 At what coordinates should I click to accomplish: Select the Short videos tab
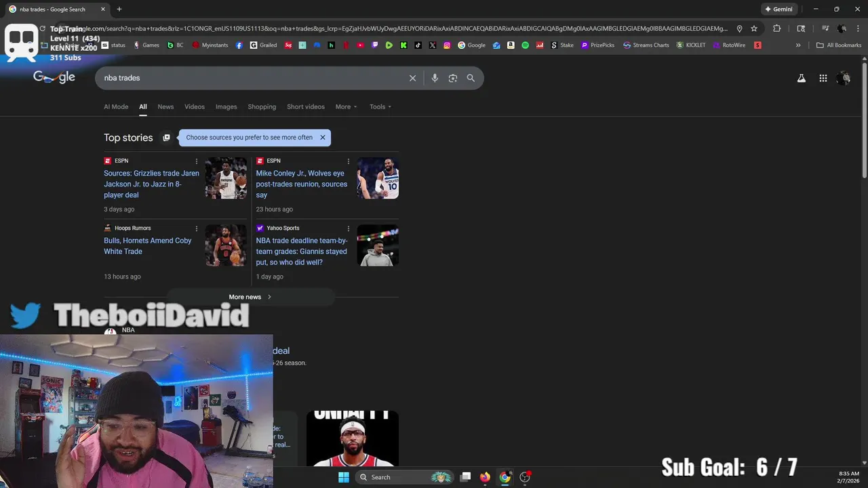306,106
